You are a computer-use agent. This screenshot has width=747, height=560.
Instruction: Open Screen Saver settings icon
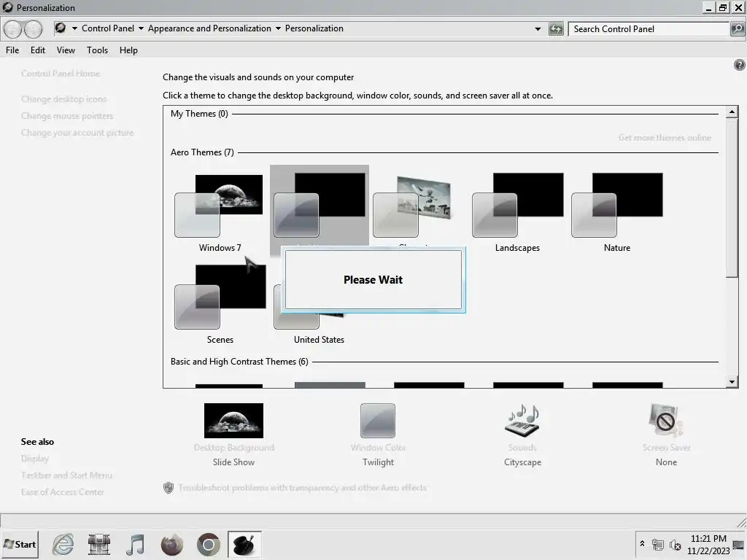pyautogui.click(x=665, y=421)
